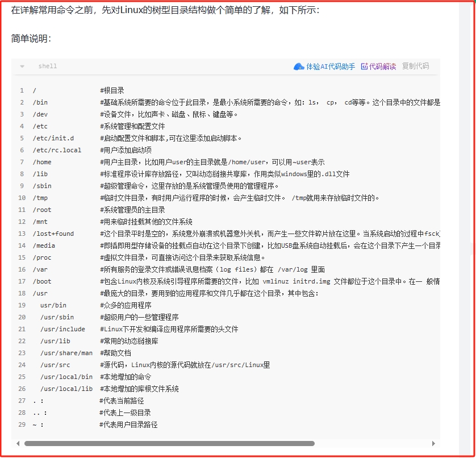Click line number 29 in the gutter
This screenshot has height=458, width=476.
point(22,424)
